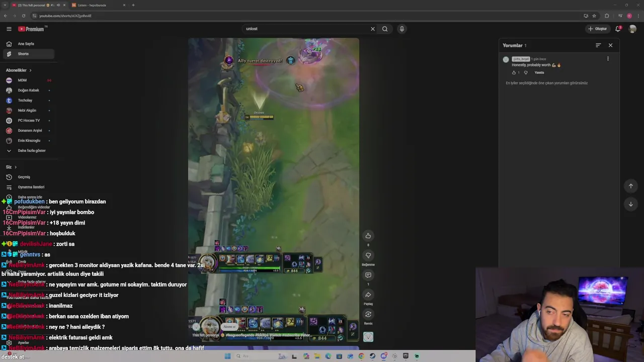
Task: Start voice search with microphone icon
Action: coord(401,29)
